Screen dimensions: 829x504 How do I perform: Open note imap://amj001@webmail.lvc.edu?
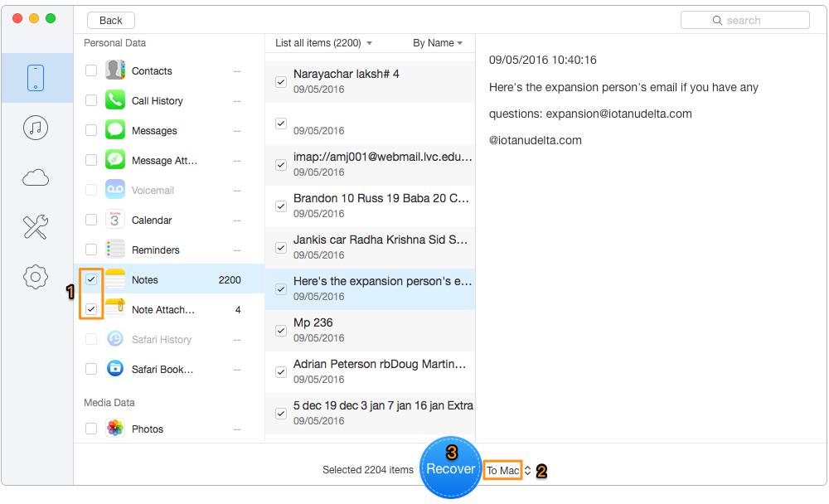point(370,164)
